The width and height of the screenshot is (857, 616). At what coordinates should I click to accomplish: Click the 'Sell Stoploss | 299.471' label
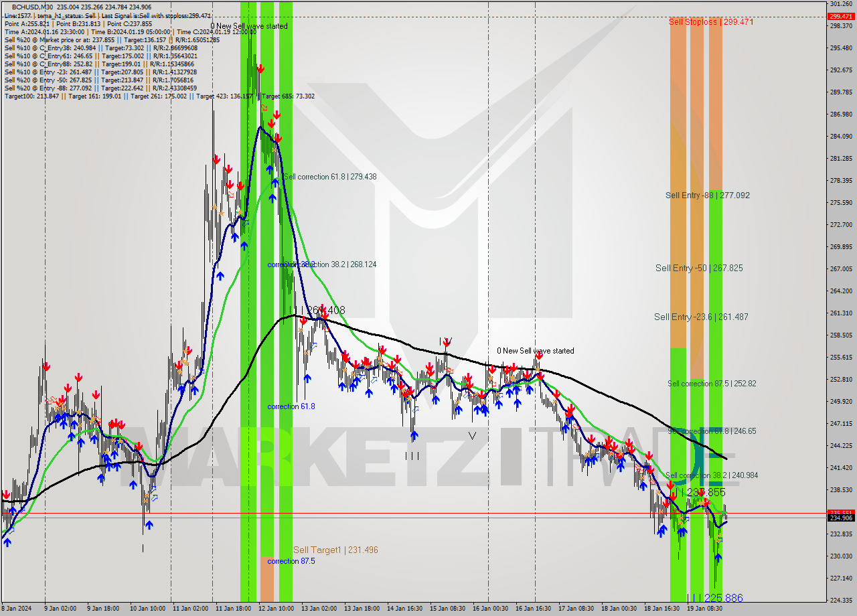(711, 22)
